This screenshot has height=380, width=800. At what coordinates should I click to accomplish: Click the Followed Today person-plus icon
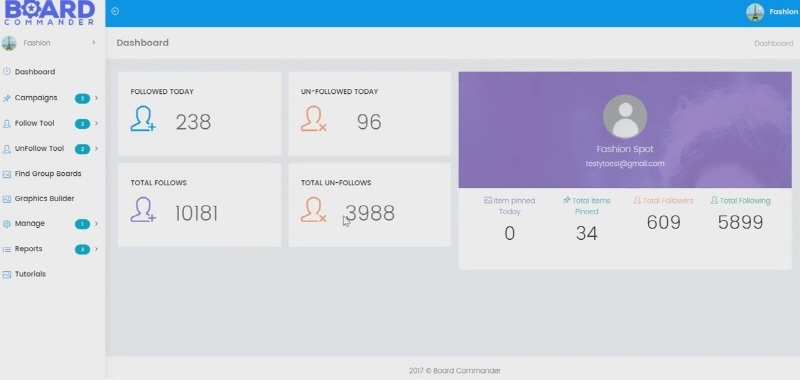point(143,119)
